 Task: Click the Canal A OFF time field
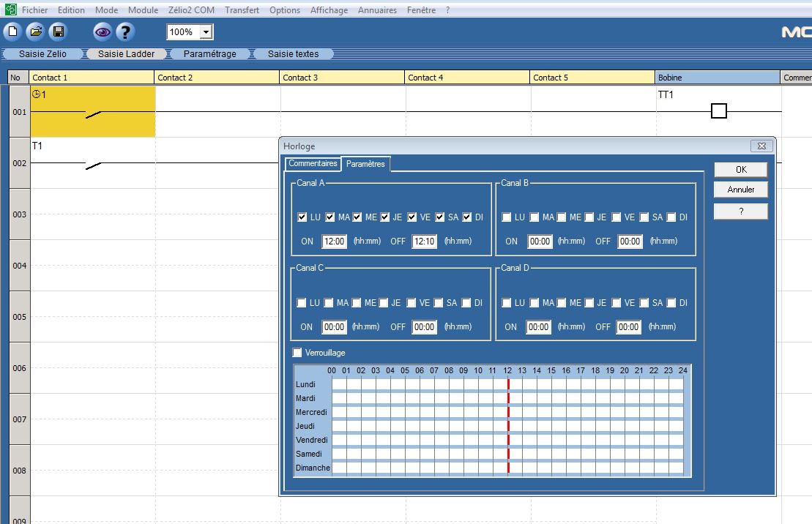click(x=424, y=242)
